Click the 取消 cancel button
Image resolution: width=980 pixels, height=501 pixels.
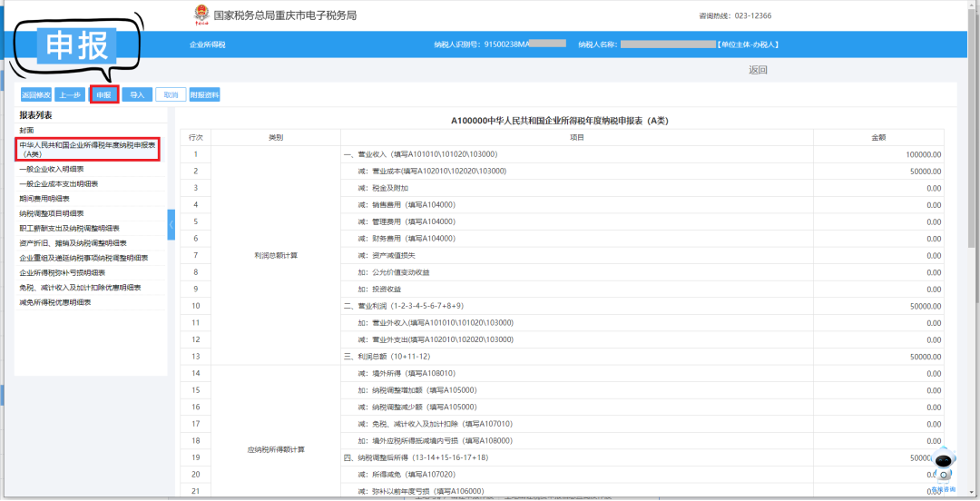click(x=171, y=95)
